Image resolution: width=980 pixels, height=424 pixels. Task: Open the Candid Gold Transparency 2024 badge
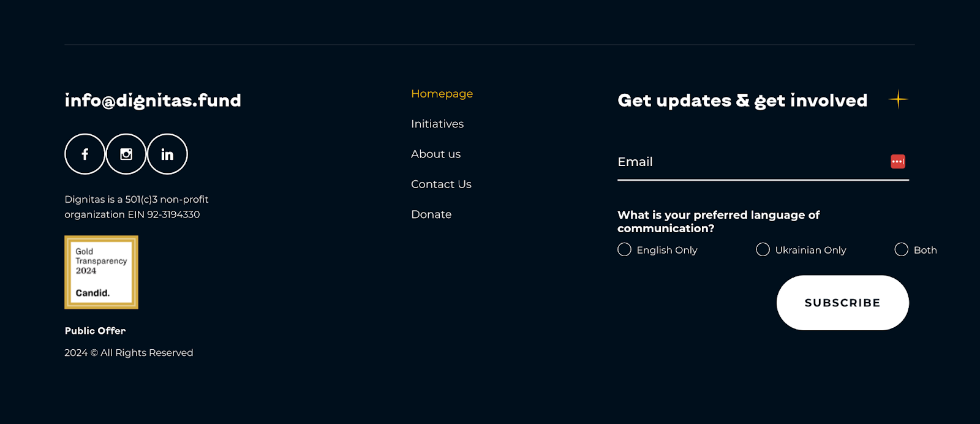point(101,272)
